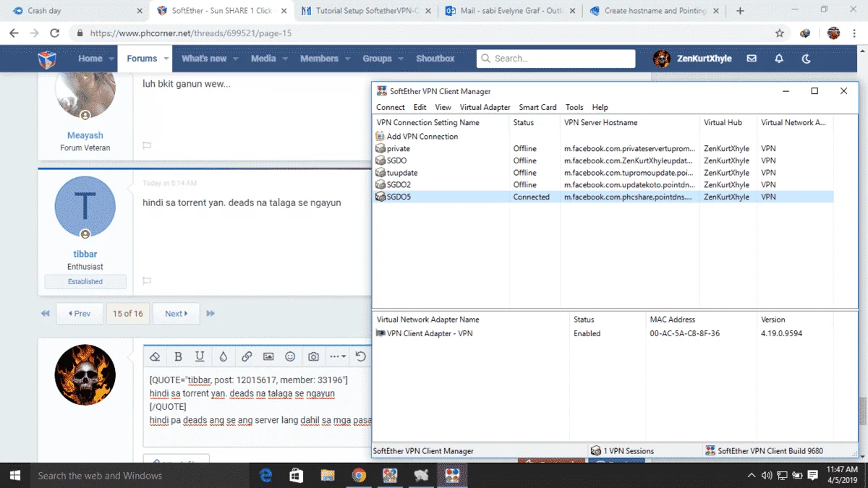This screenshot has height=488, width=868.
Task: Expand Home dropdown arrow in forum navbar
Action: 111,59
